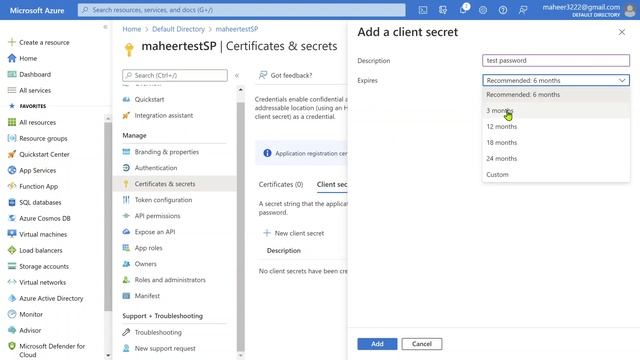Click the Monitor gauge icon
Viewport: 640px width, 360px height.
tap(12, 314)
